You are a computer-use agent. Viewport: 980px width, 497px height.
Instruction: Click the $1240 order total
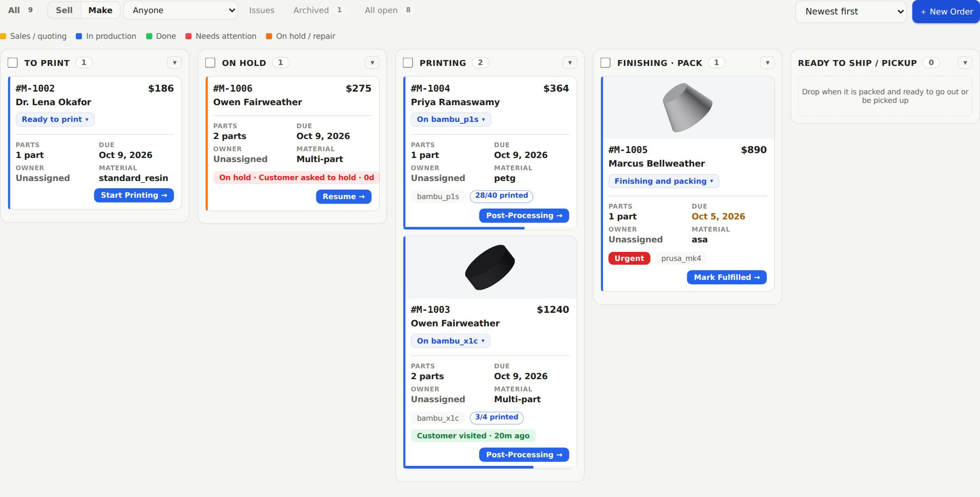(x=553, y=310)
